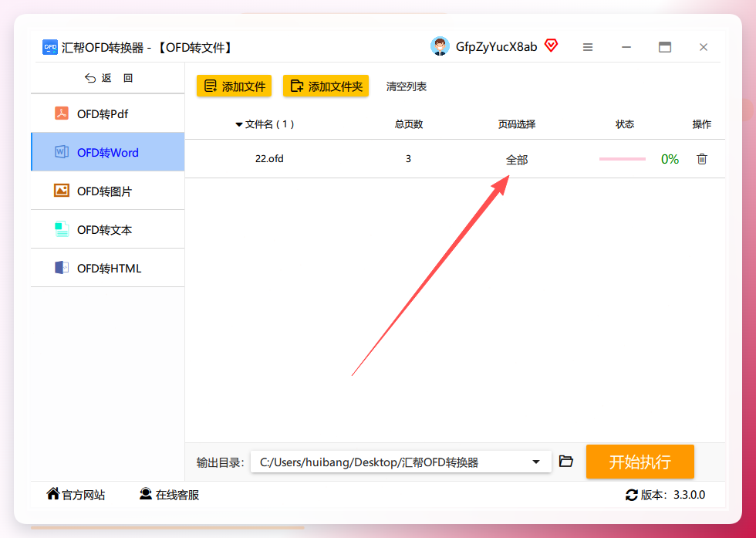Delete 22.ofd with the trash icon
756x538 pixels.
702,159
